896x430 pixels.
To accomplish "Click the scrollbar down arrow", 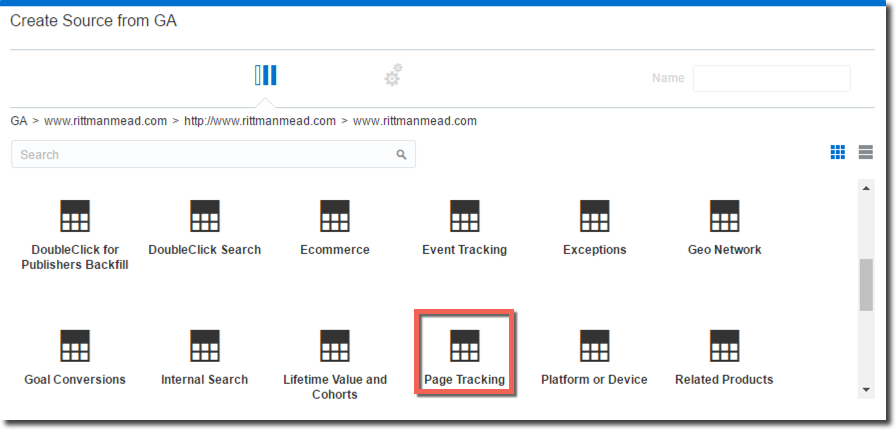I will (866, 390).
